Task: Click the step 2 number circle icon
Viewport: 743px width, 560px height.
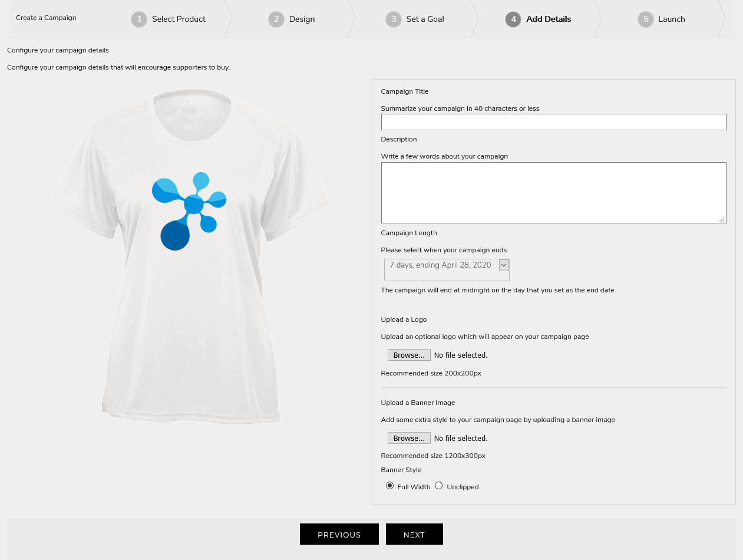Action: tap(276, 19)
